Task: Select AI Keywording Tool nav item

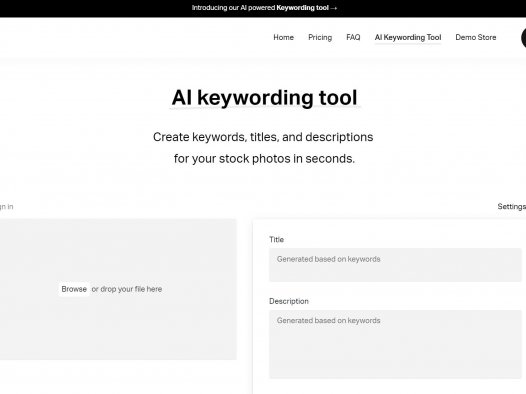Action: [x=408, y=37]
